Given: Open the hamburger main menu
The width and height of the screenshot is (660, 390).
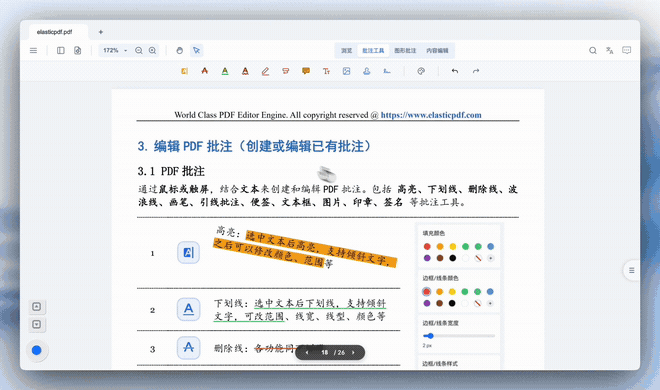Looking at the screenshot, I should tap(33, 50).
